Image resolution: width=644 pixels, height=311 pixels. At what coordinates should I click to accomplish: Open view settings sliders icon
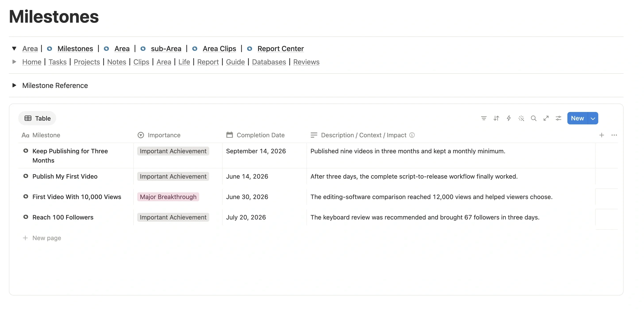[x=559, y=118]
